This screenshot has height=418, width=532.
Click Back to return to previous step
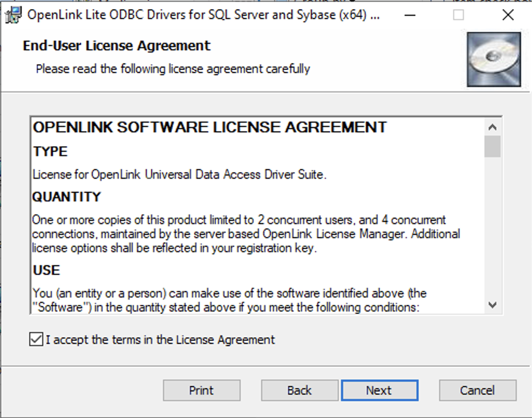(x=299, y=390)
